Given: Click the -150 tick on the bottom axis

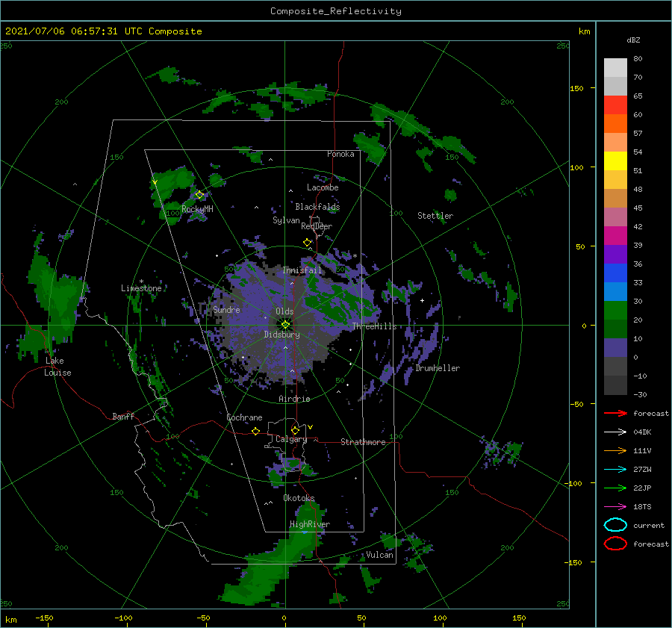Looking at the screenshot, I should point(44,618).
